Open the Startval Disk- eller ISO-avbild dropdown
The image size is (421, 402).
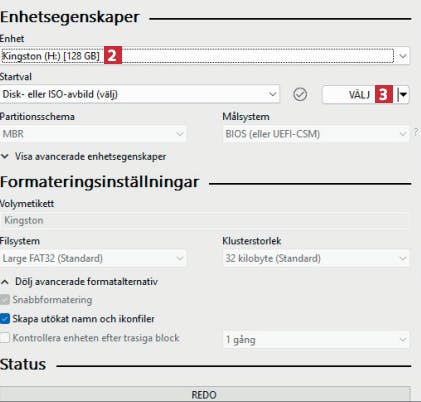(140, 94)
